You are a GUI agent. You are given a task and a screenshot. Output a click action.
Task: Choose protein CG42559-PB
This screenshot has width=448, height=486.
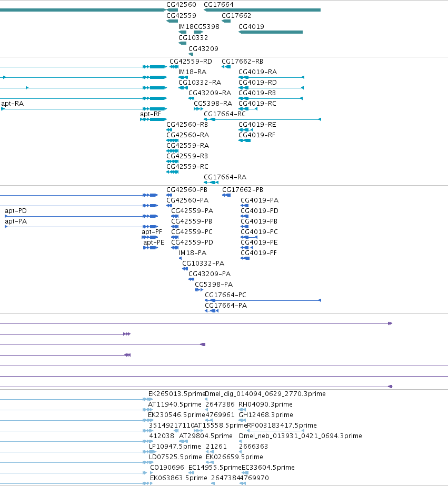pyautogui.click(x=192, y=221)
